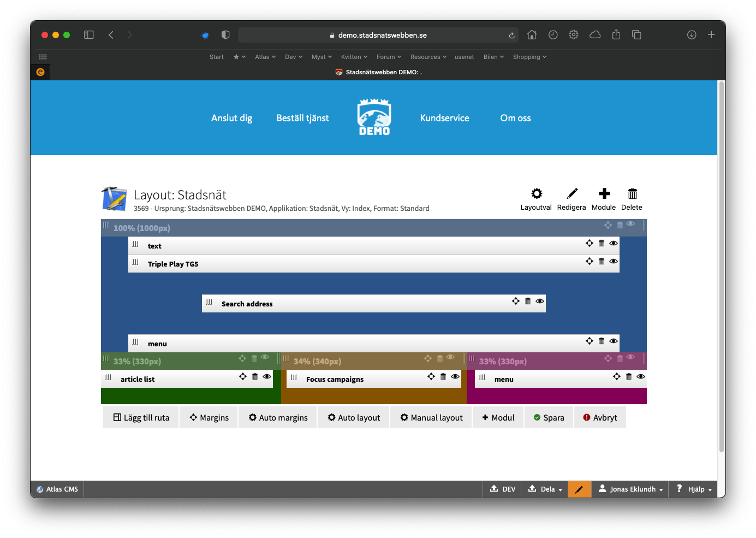756x538 pixels.
Task: Hide the Focus campaigns module
Action: coord(455,377)
